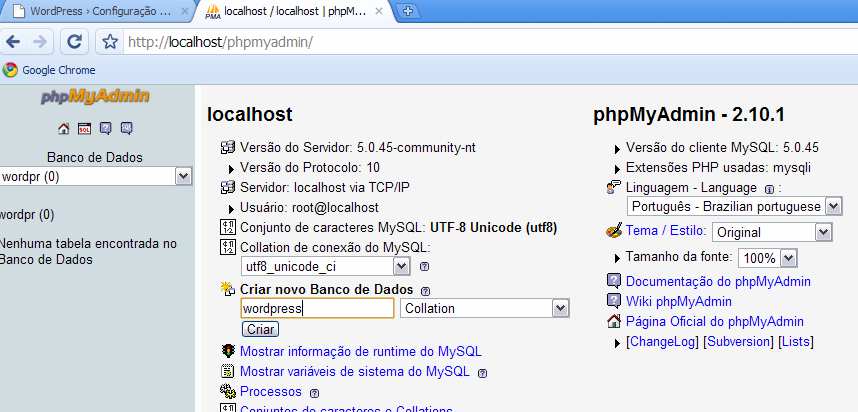Open Documentação do phpMyAdmin link
Viewport: 858px width, 412px height.
pyautogui.click(x=718, y=282)
